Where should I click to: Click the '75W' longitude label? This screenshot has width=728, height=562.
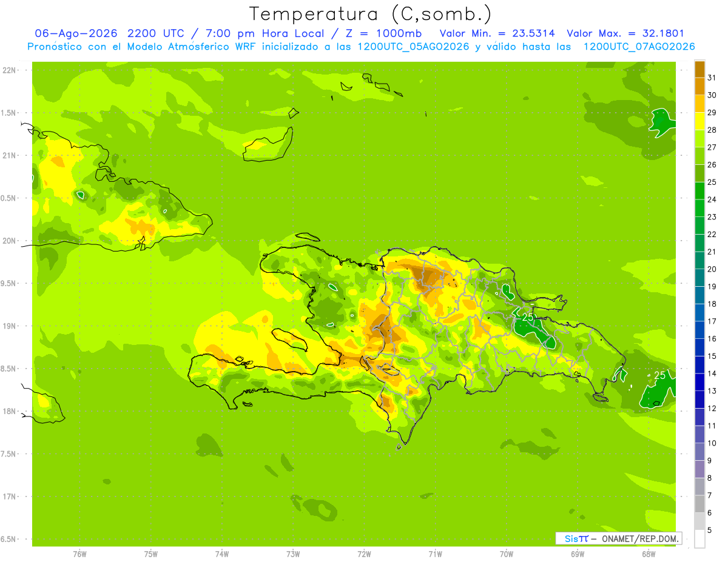(x=150, y=555)
